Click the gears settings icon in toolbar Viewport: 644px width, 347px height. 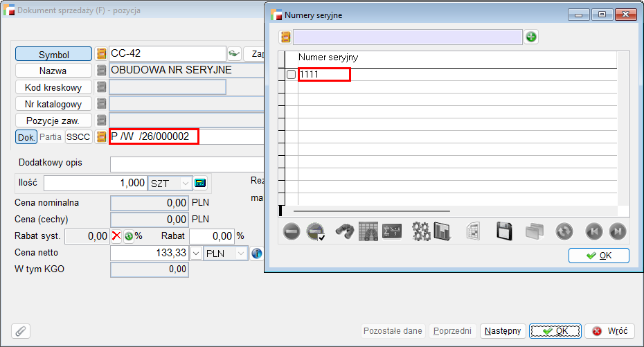(x=421, y=231)
